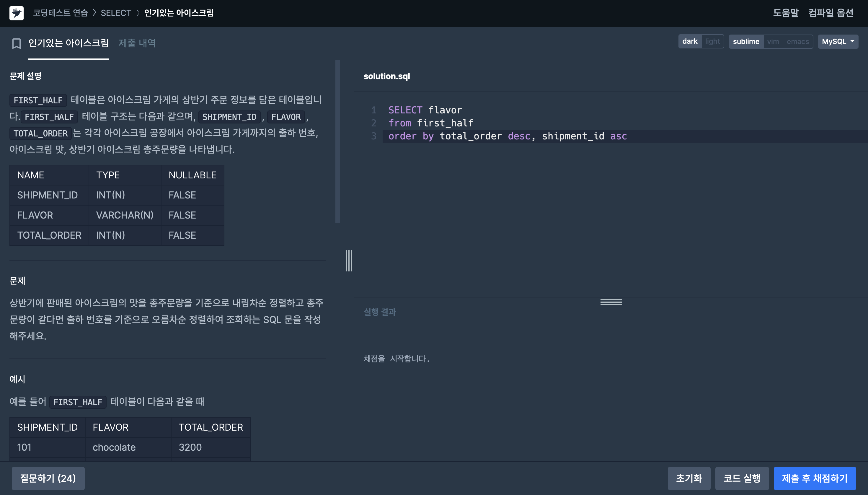Screen dimensions: 868x495
Task: Click the 'from first_half' code line
Action: (x=430, y=123)
